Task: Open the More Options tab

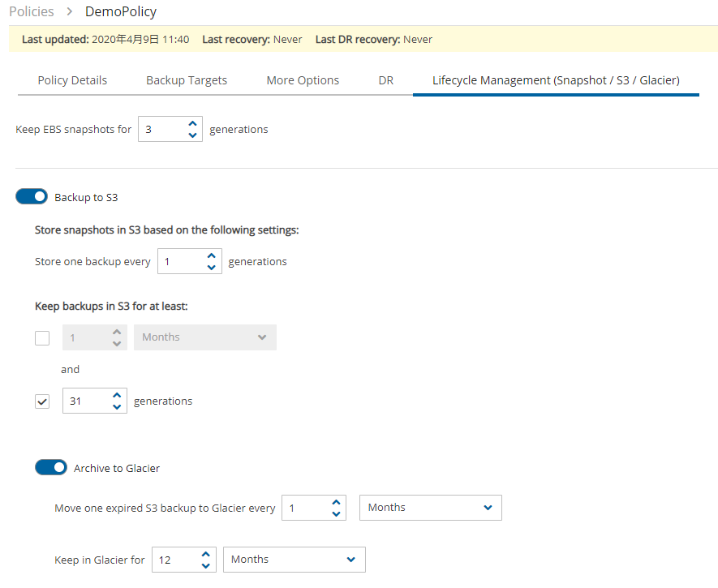Action: click(303, 80)
